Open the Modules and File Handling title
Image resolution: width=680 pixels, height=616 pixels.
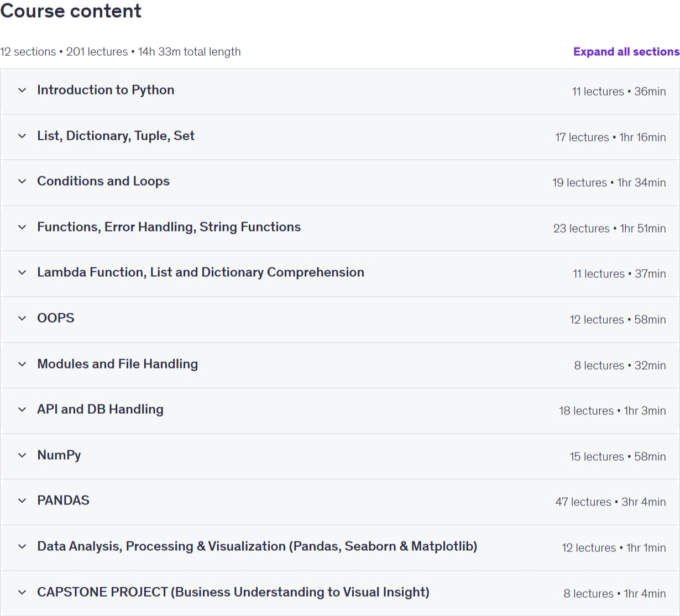click(117, 364)
